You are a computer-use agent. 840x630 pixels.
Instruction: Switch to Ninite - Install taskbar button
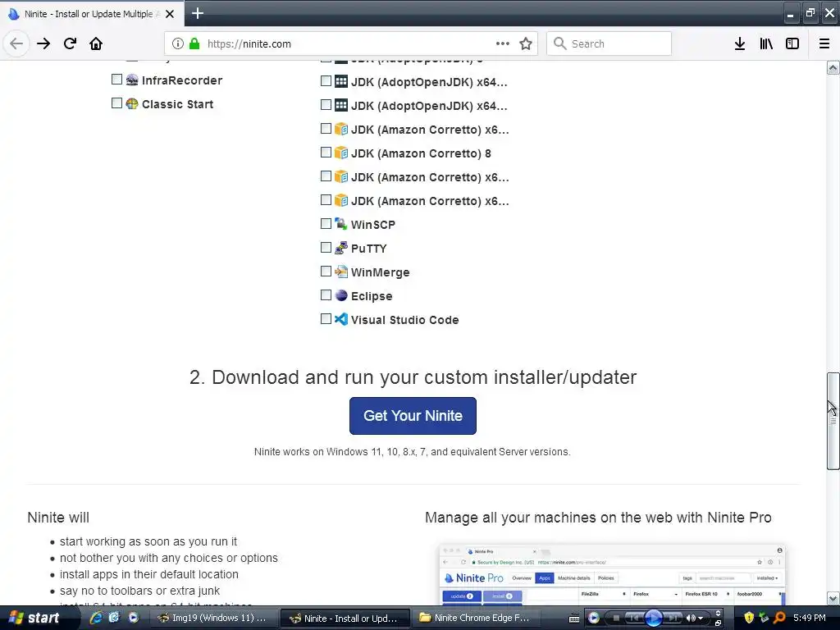click(345, 619)
